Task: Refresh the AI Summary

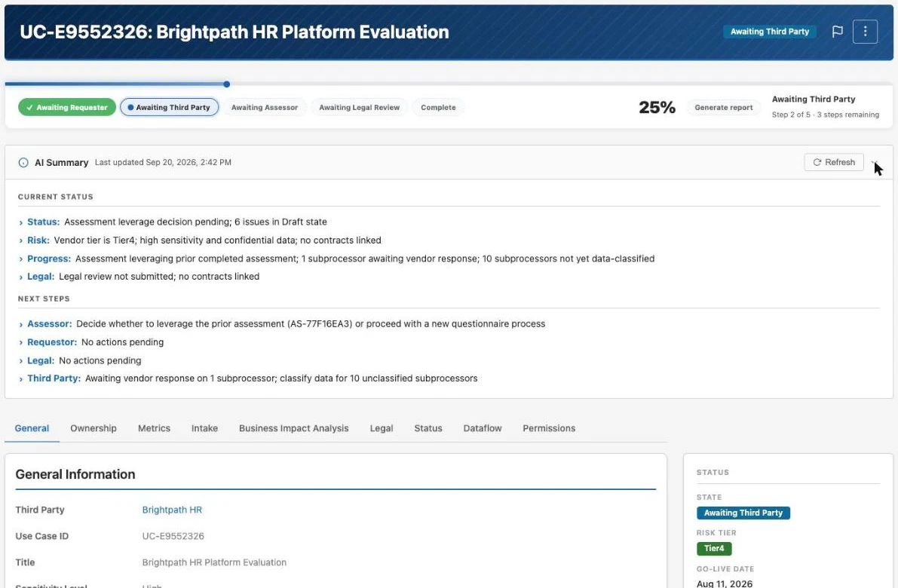Action: [x=834, y=162]
